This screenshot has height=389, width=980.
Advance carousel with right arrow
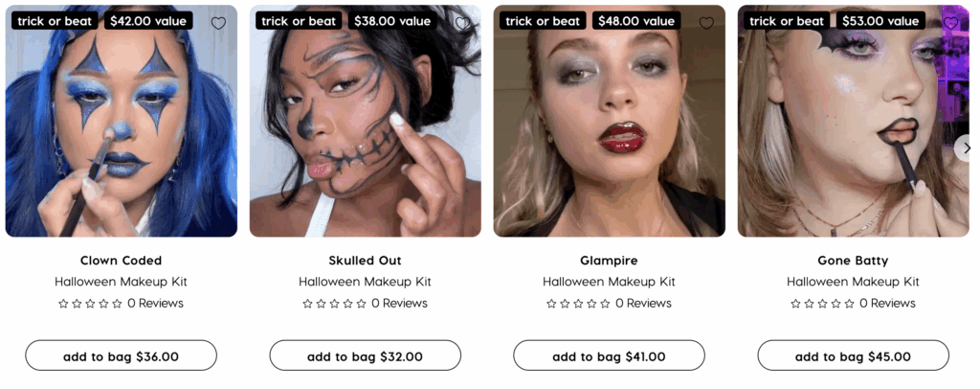[967, 149]
